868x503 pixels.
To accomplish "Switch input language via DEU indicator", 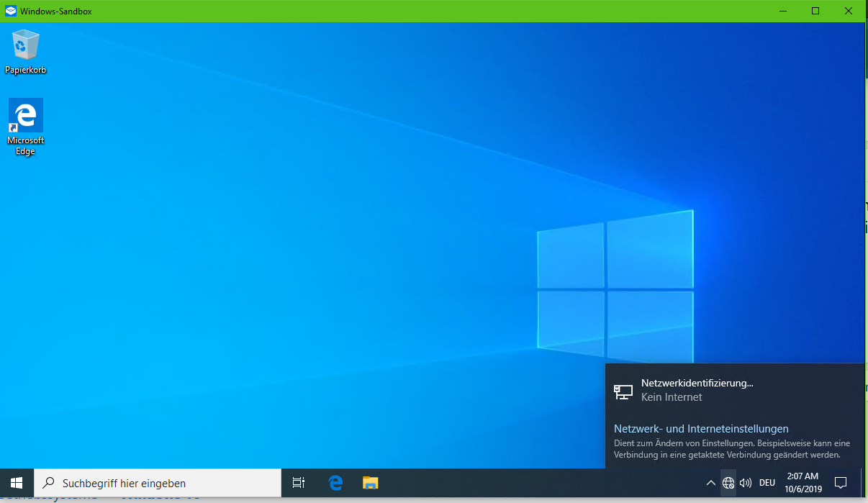I will (767, 483).
